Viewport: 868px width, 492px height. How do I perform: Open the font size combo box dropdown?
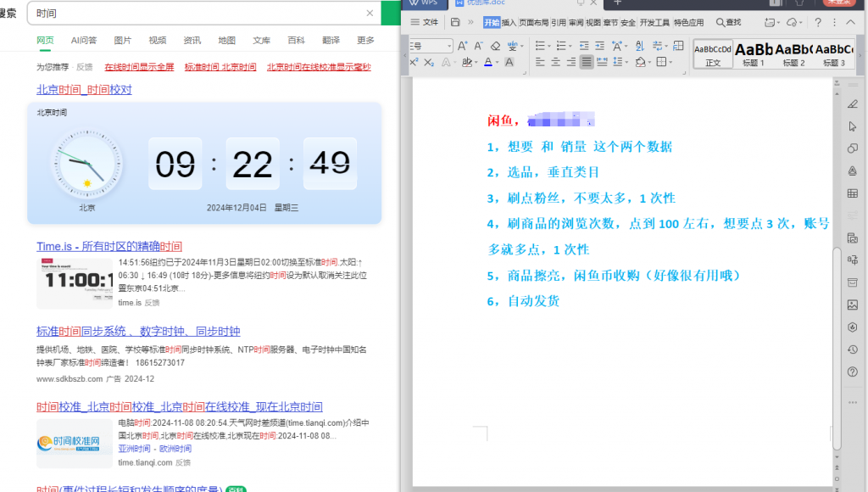(449, 46)
